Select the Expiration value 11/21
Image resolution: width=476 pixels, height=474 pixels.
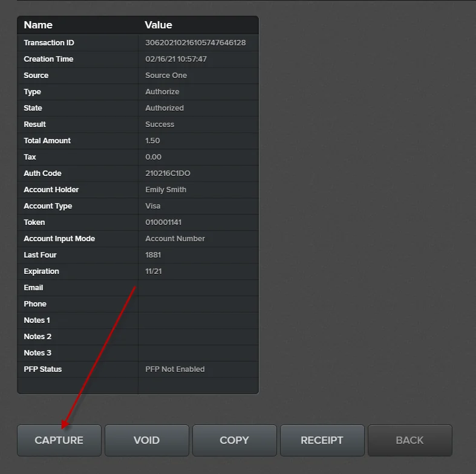pyautogui.click(x=154, y=271)
